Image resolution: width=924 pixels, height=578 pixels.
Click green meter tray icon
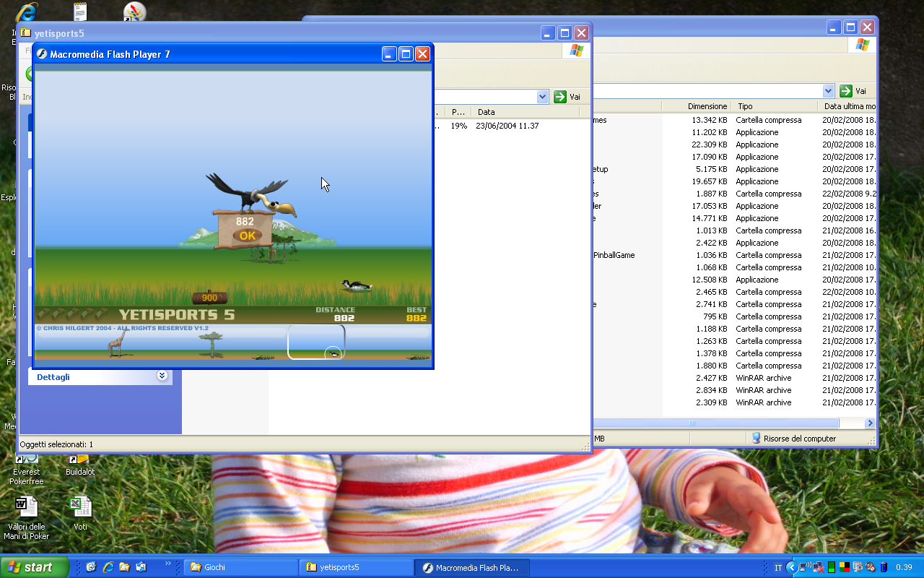point(832,567)
